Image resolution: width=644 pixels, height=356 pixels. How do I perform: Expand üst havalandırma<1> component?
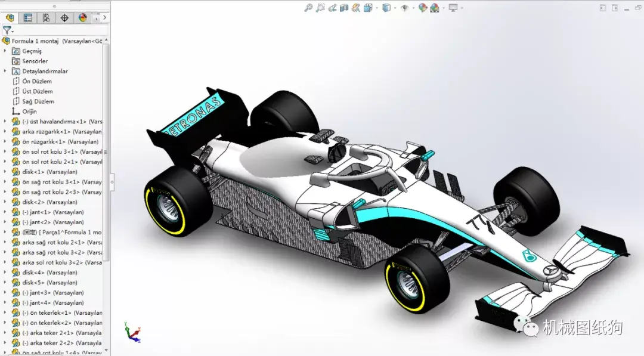(x=5, y=122)
